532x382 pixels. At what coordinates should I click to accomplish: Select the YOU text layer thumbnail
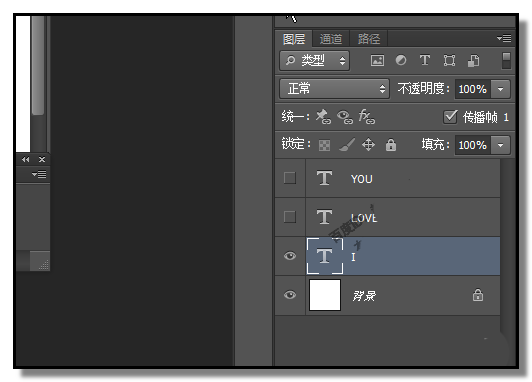click(325, 178)
